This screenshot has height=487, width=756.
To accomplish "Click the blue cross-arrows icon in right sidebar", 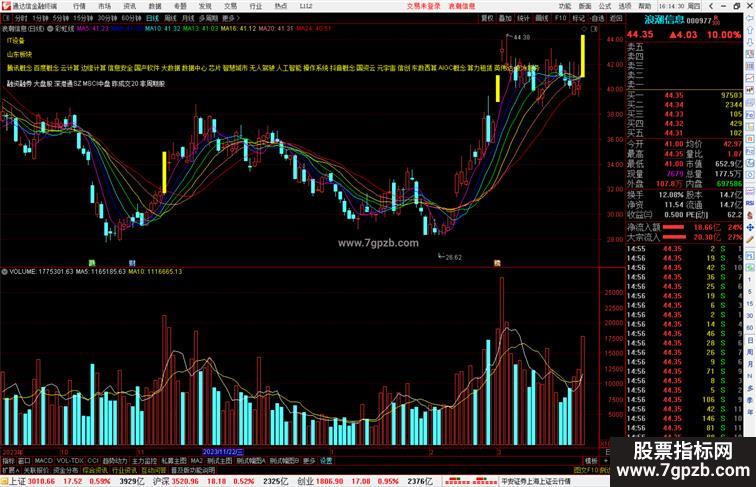I will [x=750, y=227].
